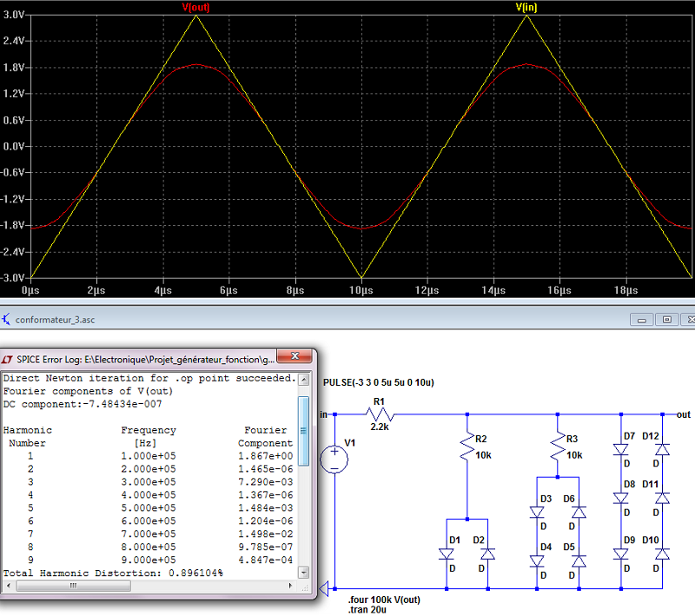Click the error log vertical scroll down arrow

[x=303, y=573]
